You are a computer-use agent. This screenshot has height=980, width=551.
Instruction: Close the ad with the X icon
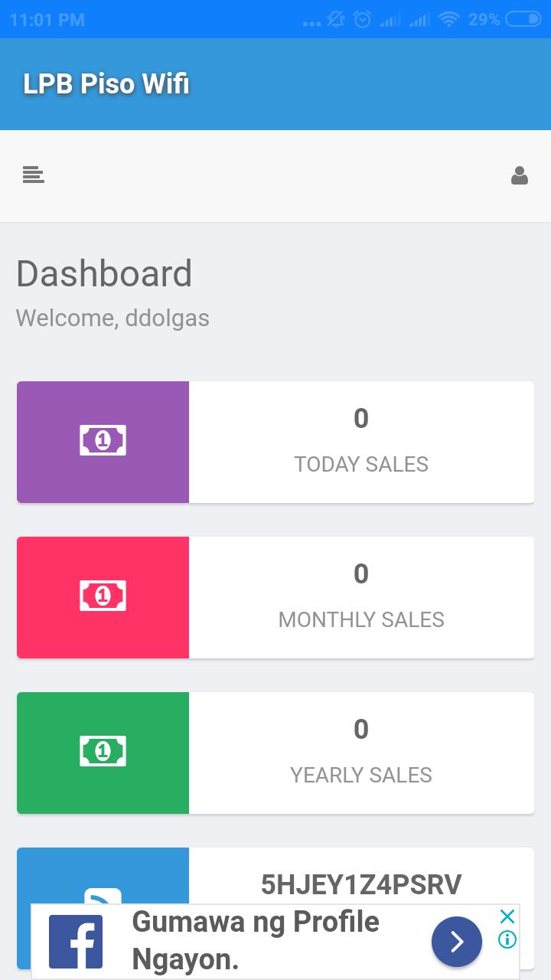507,916
